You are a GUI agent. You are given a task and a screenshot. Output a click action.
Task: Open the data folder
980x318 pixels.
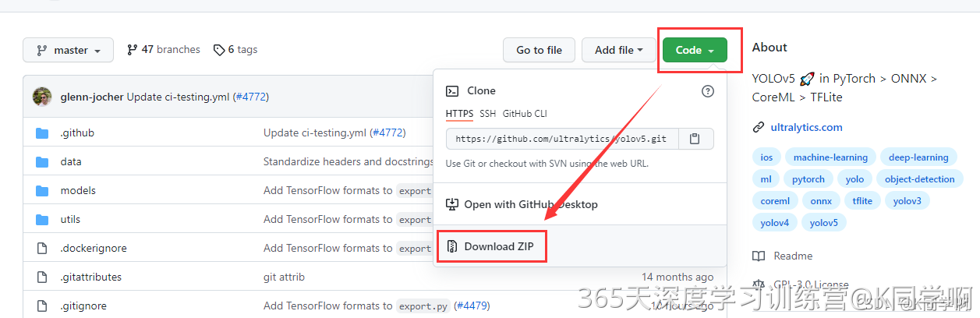71,162
